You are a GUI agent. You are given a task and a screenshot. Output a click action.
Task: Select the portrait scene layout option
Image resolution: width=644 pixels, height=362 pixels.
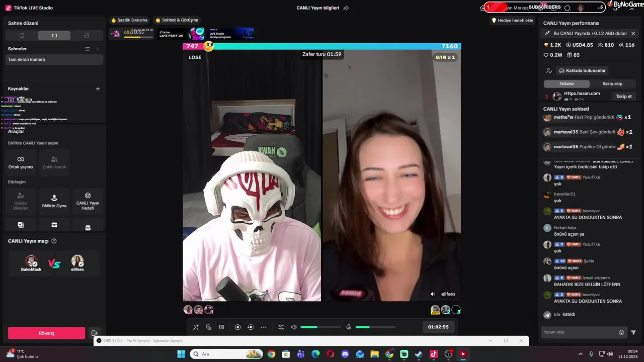pyautogui.click(x=22, y=36)
